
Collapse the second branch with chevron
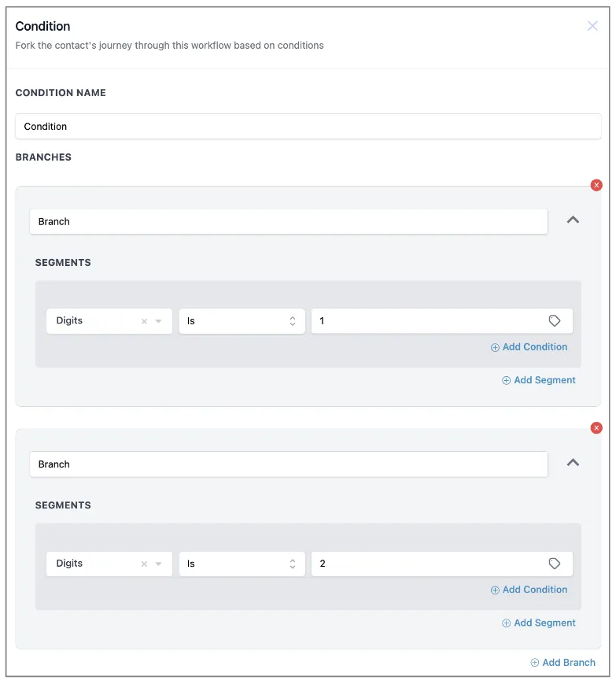(x=573, y=463)
